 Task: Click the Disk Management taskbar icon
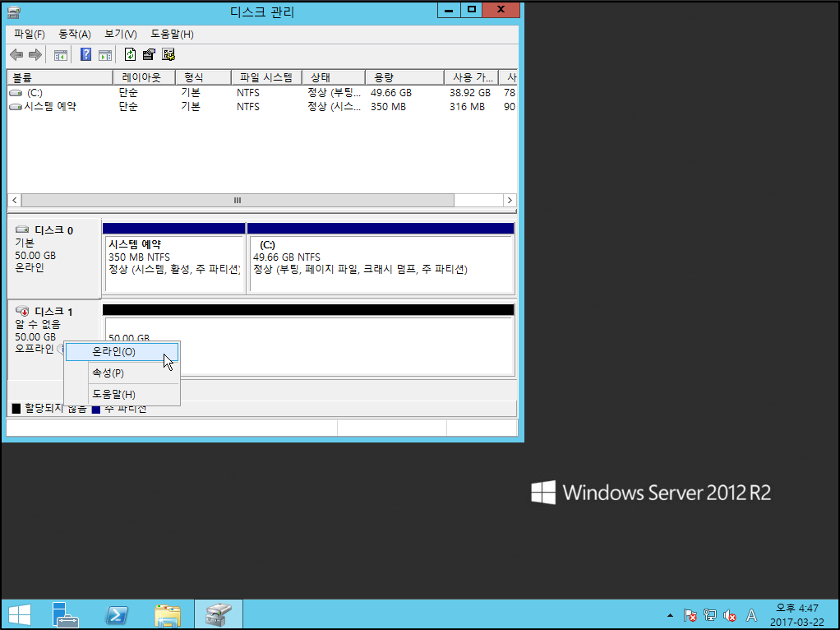point(219,614)
